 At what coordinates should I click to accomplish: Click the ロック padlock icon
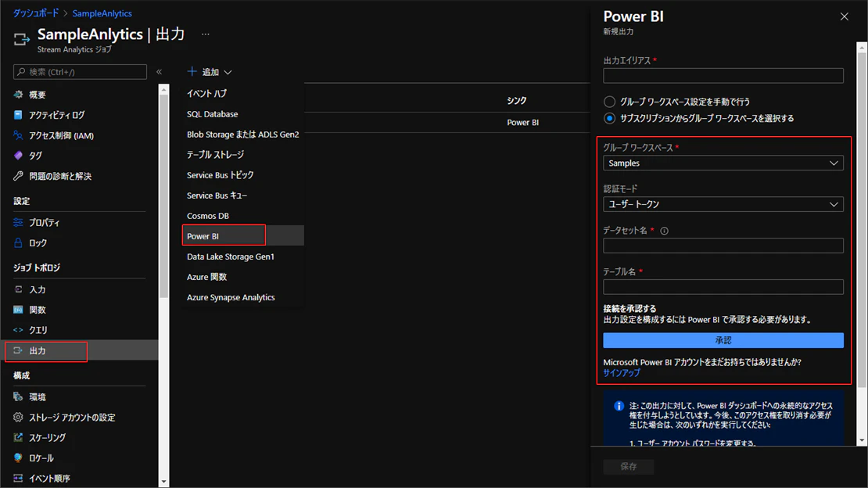click(18, 242)
